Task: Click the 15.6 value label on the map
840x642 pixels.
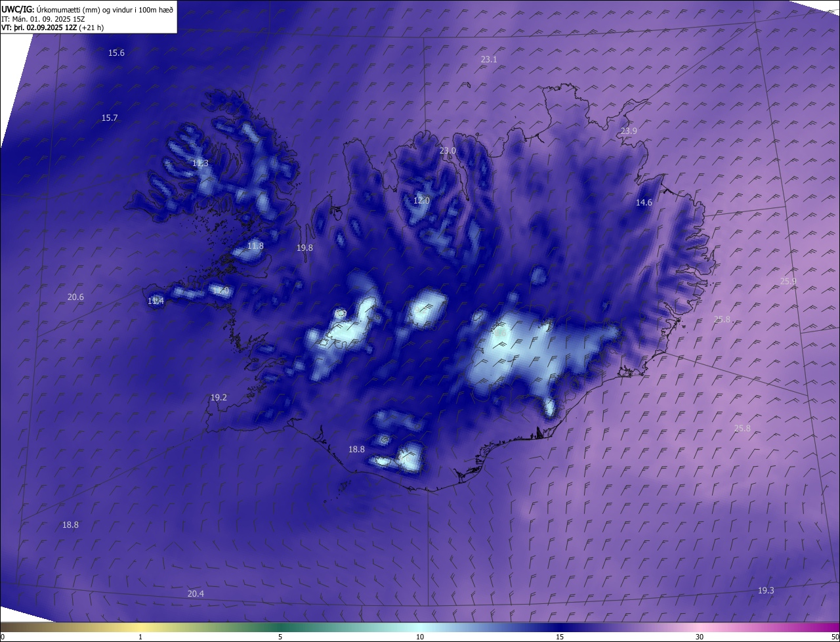Action: pos(116,53)
